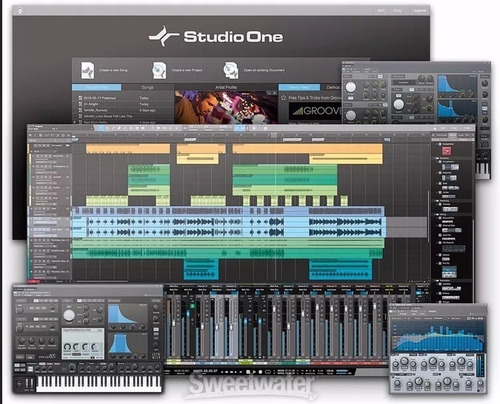Toggle the green lit button on second mixer channel

tap(192, 305)
